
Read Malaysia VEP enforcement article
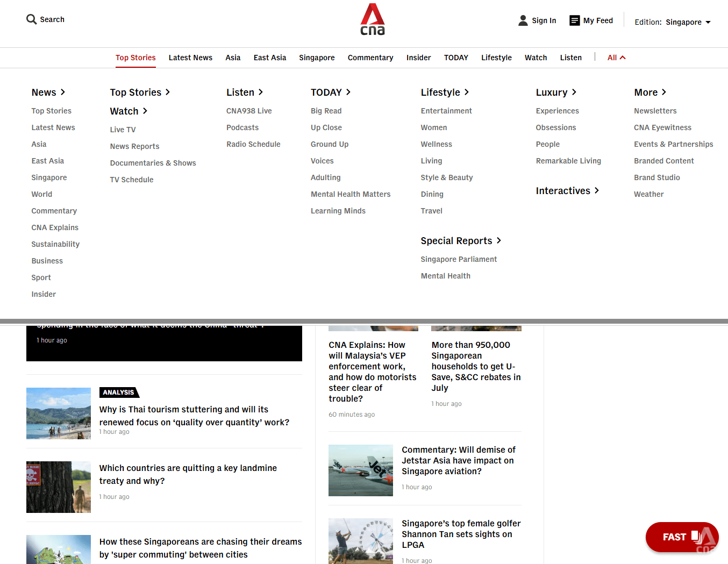(373, 372)
